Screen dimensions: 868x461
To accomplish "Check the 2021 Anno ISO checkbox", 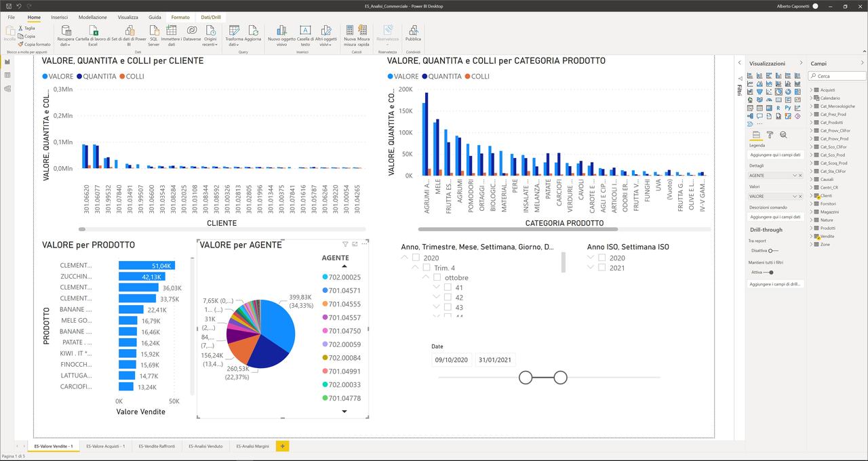I will pyautogui.click(x=602, y=268).
